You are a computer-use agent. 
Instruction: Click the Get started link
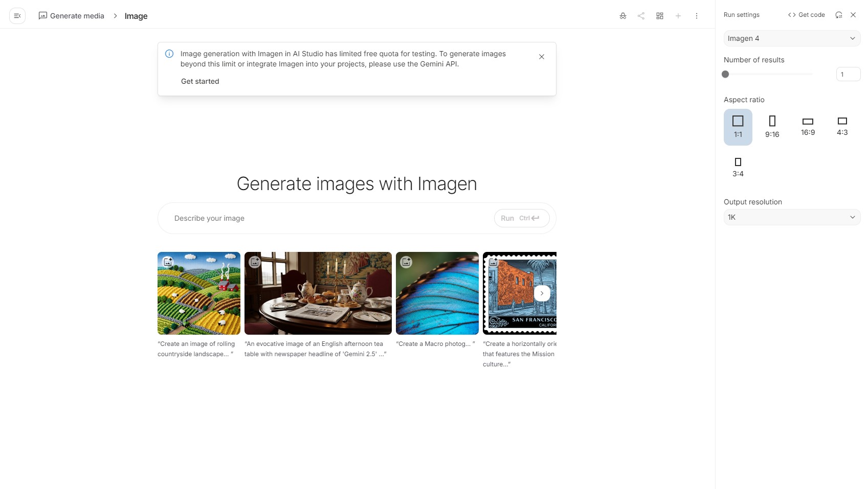click(x=200, y=81)
